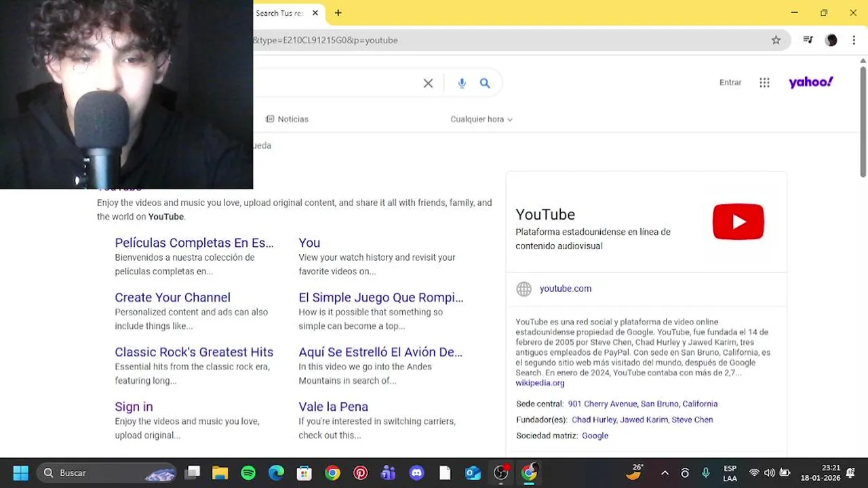Switch the ESP LAA input language
The width and height of the screenshot is (868, 488).
(x=730, y=473)
